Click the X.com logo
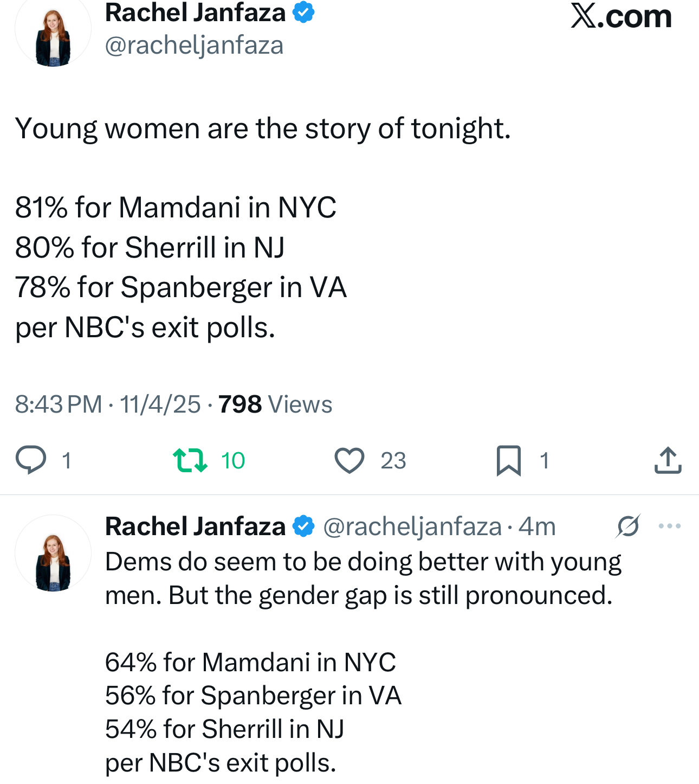This screenshot has width=699, height=784. (621, 16)
